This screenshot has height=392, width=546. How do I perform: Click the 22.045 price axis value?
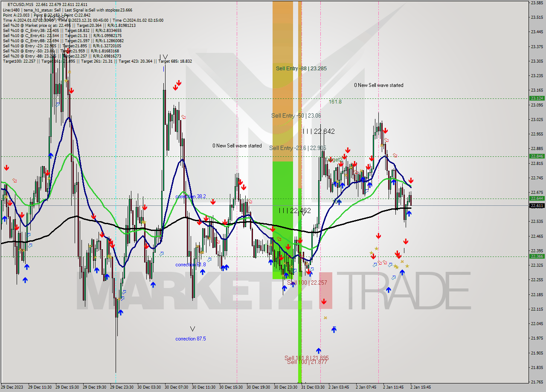(x=537, y=324)
